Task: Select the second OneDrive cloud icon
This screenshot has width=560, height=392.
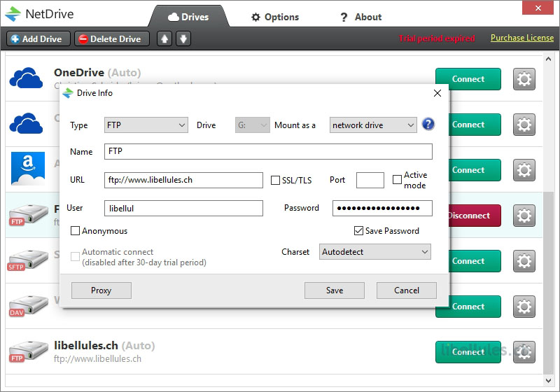Action: click(x=27, y=123)
